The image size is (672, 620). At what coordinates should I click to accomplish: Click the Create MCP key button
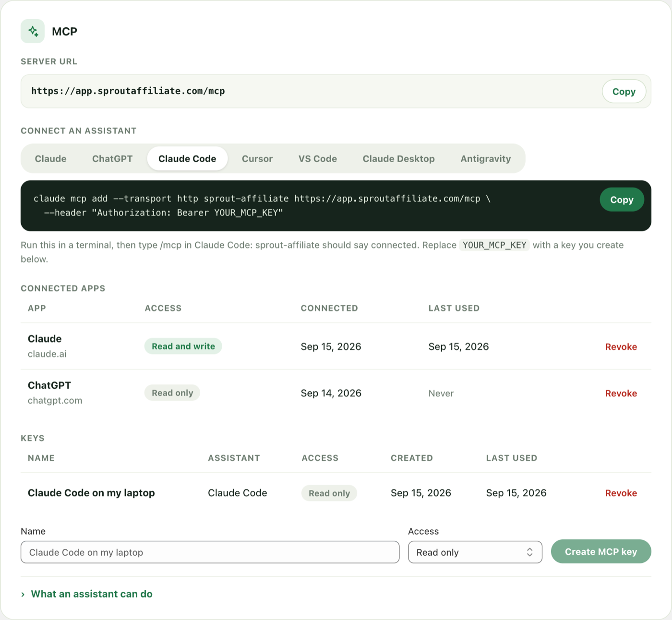601,552
